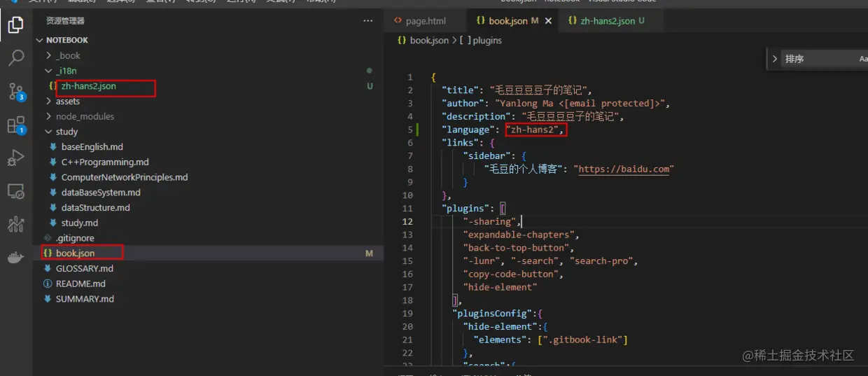Screen dimensions: 868x376
Task: Open C++Programming.md file
Action: [x=105, y=162]
